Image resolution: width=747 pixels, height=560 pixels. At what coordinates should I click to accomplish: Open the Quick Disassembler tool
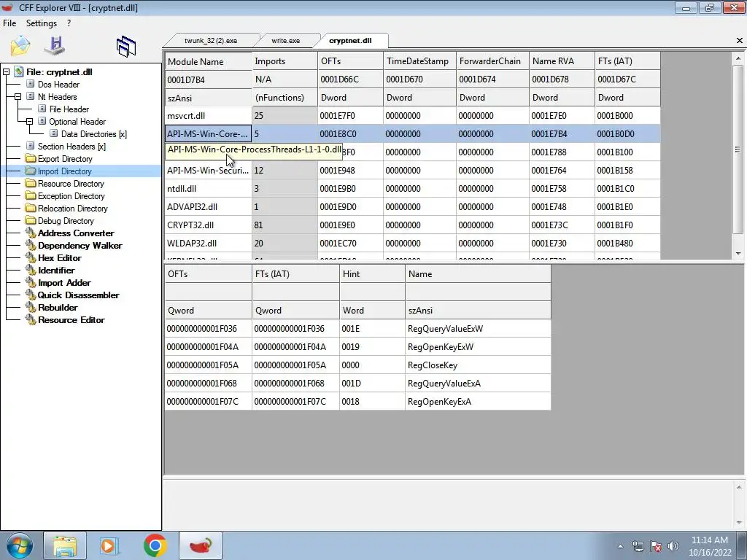tap(79, 295)
